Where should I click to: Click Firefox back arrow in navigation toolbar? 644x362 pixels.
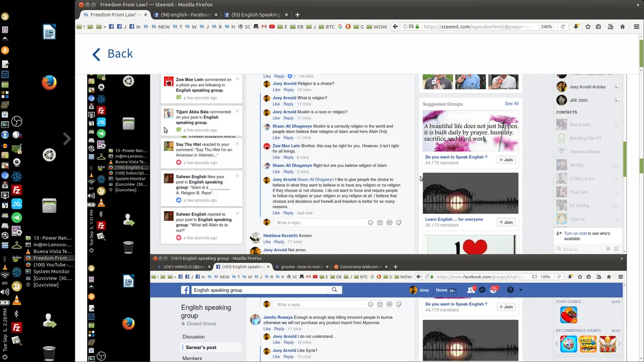click(395, 27)
